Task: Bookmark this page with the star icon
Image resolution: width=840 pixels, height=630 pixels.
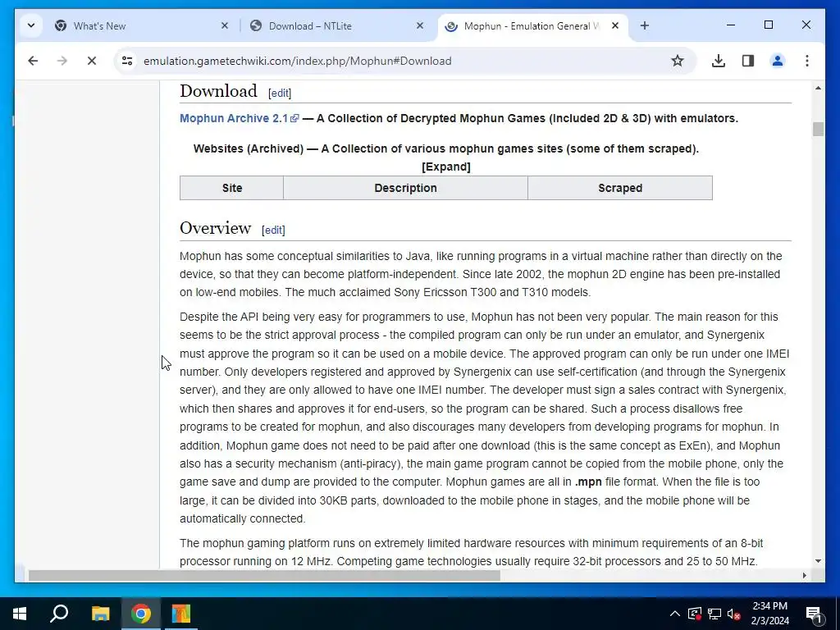Action: click(677, 61)
